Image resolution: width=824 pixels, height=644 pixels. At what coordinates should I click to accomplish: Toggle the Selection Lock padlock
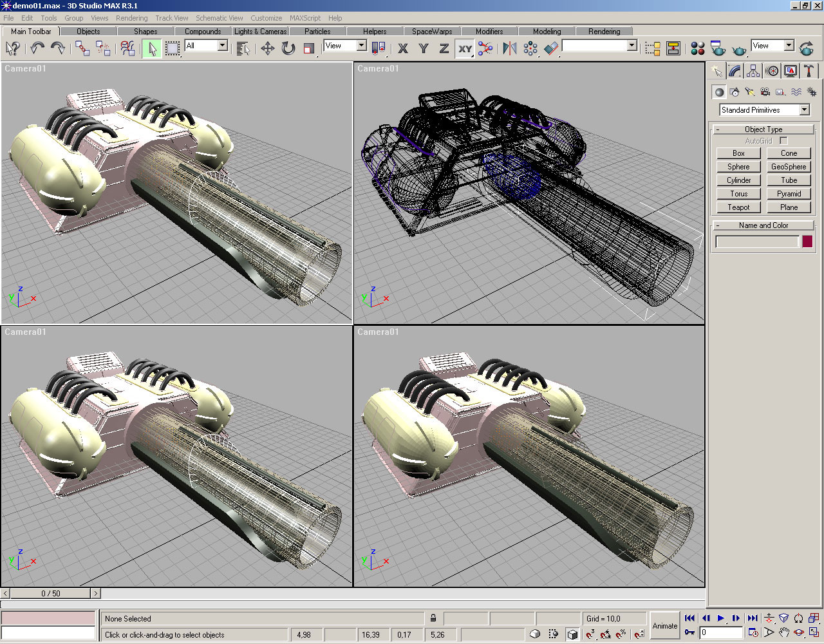point(433,618)
